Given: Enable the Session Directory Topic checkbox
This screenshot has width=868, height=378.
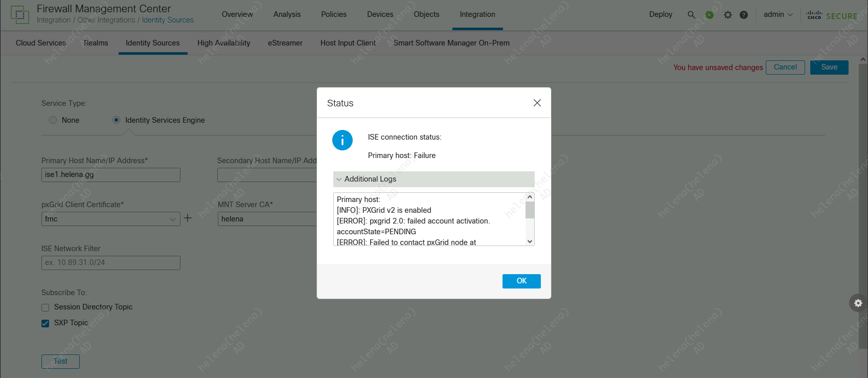Looking at the screenshot, I should point(45,307).
